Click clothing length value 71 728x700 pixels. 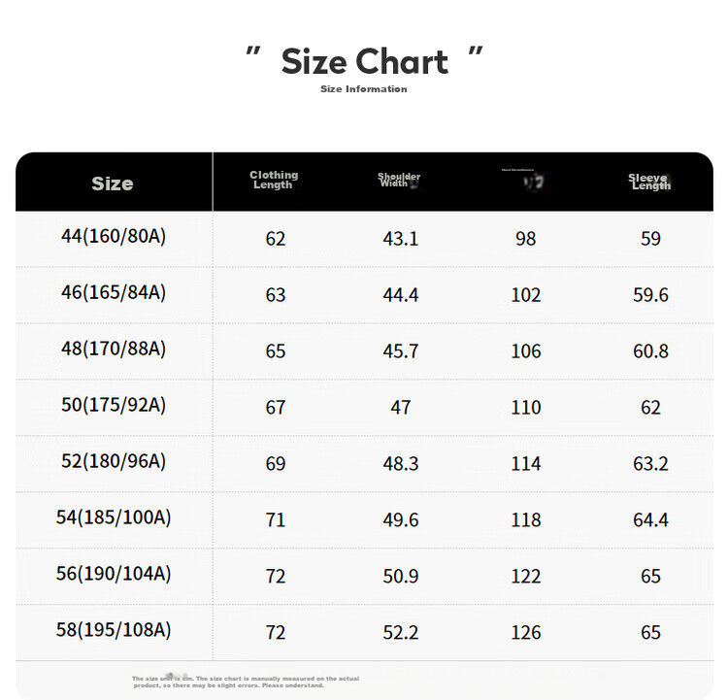[275, 519]
